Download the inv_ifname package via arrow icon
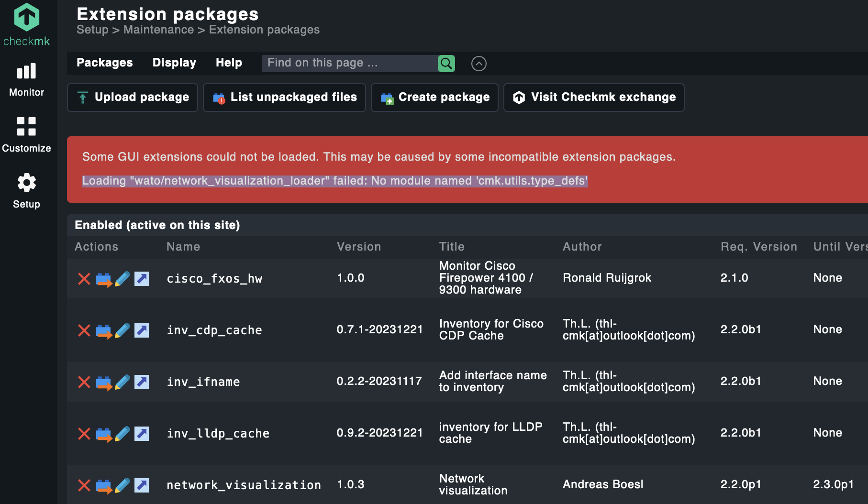 (142, 382)
